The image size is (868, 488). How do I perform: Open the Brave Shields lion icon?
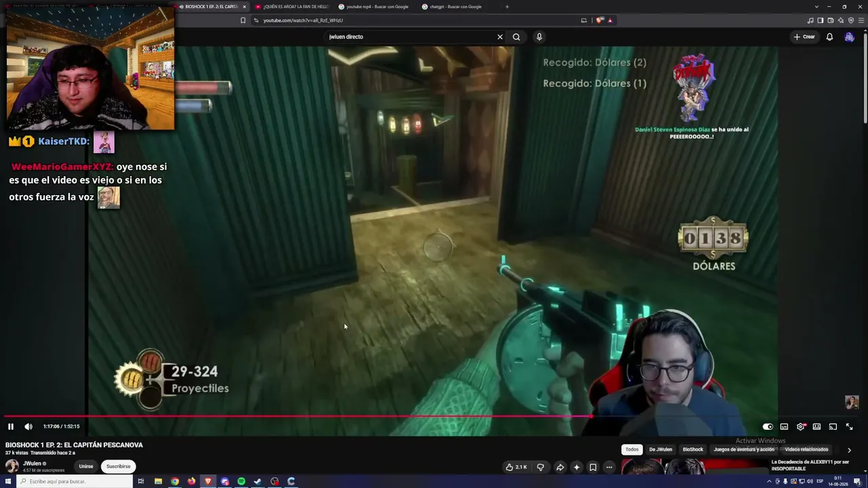pyautogui.click(x=600, y=20)
